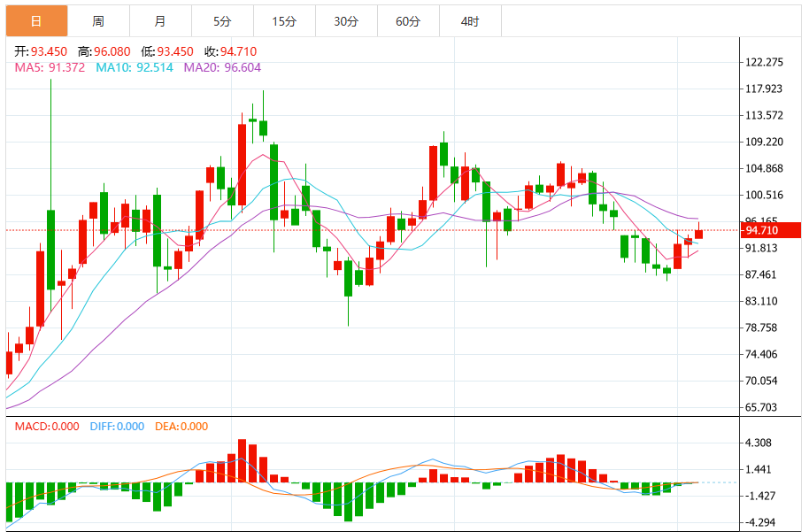The image size is (809, 532).
Task: Click the 4.308 MACD axis label
Action: click(x=759, y=443)
